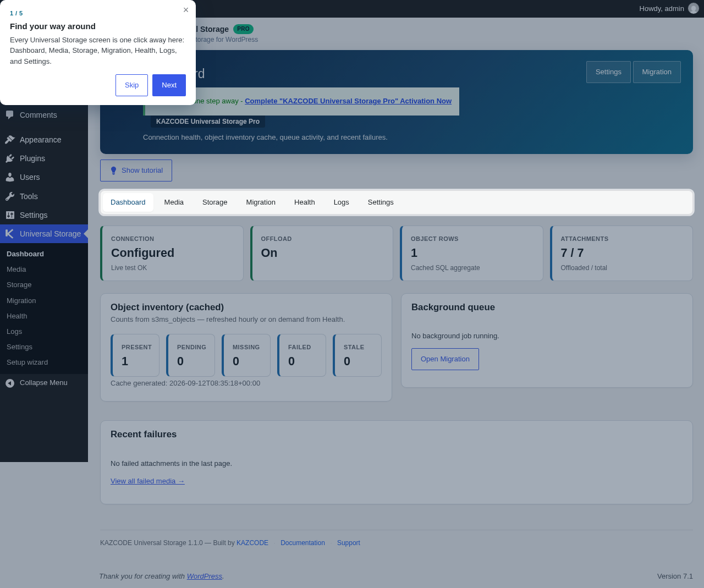Switch to the Logs tab

(x=341, y=202)
